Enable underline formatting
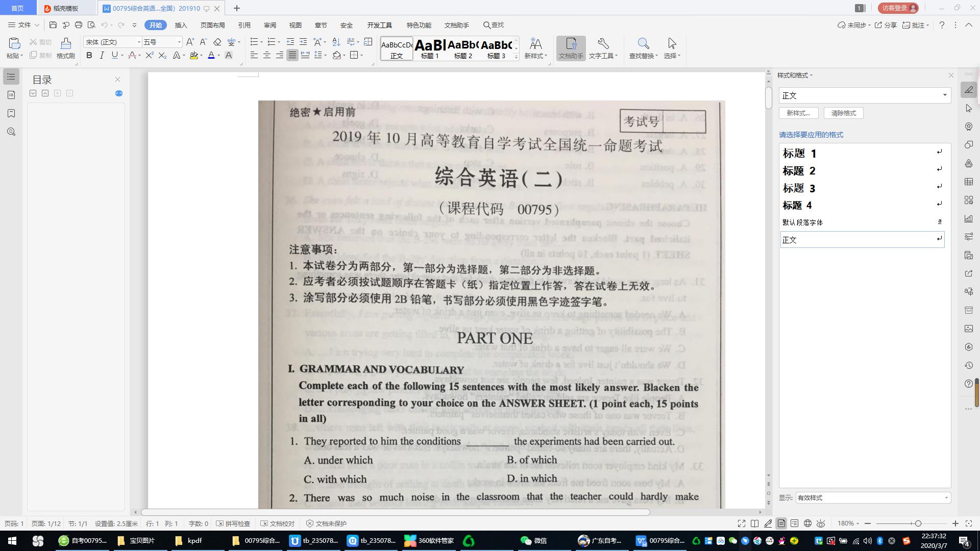 pyautogui.click(x=113, y=55)
